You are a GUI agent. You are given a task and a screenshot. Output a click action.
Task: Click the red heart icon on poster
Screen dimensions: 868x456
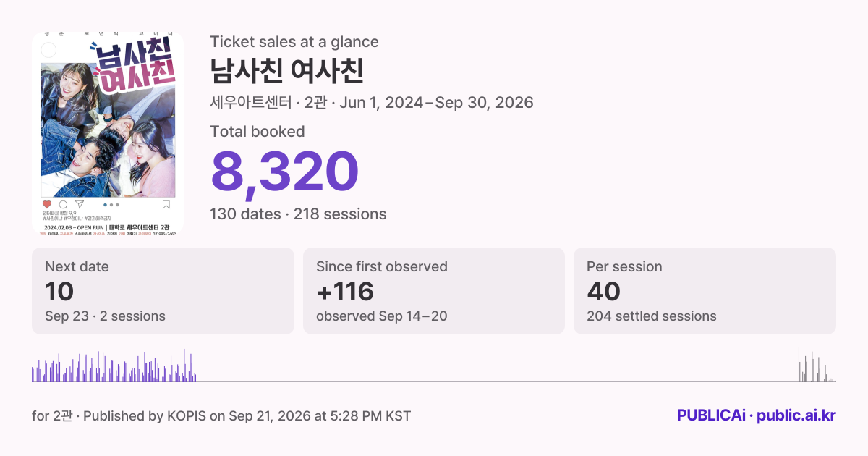47,205
